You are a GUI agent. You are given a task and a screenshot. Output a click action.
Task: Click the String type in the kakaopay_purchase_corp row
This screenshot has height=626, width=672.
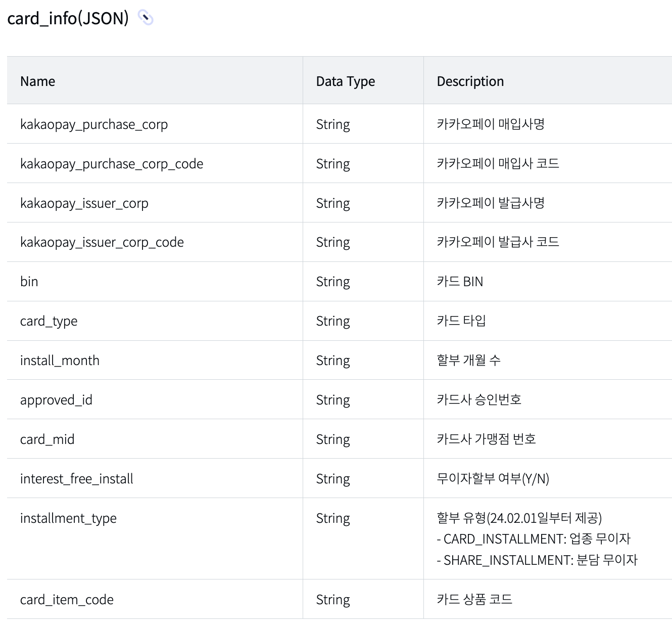(333, 124)
